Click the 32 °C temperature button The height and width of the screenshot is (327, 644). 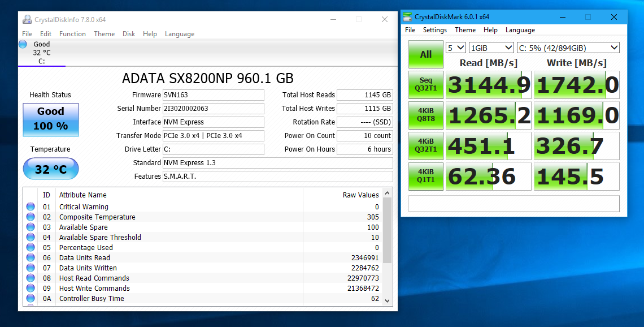coord(50,169)
